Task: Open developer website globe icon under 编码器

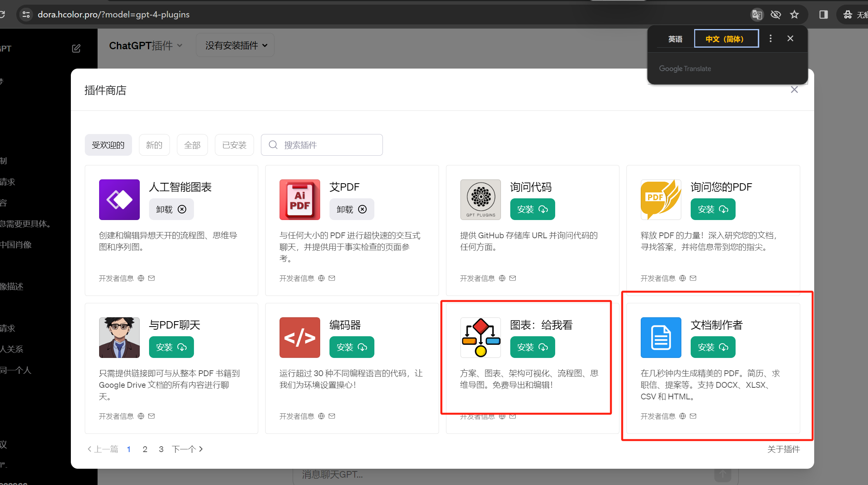Action: pos(321,416)
